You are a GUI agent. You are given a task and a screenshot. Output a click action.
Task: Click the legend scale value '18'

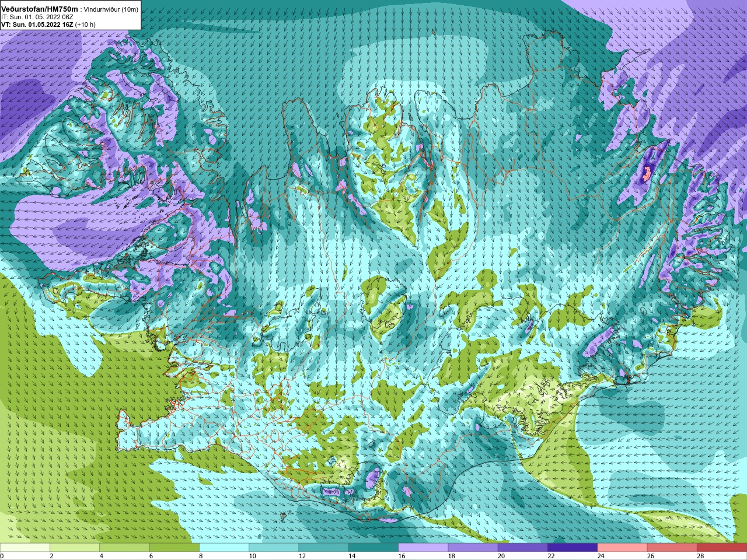tap(451, 556)
